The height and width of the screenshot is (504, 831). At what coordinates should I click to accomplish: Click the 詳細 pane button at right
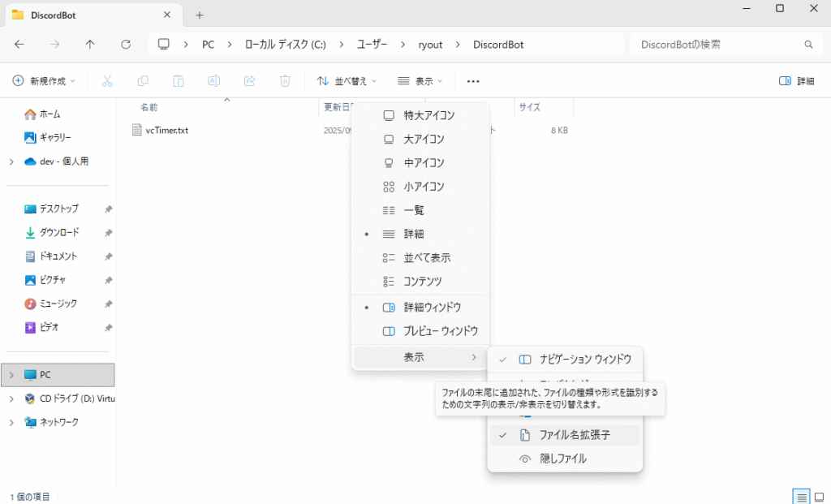(796, 81)
